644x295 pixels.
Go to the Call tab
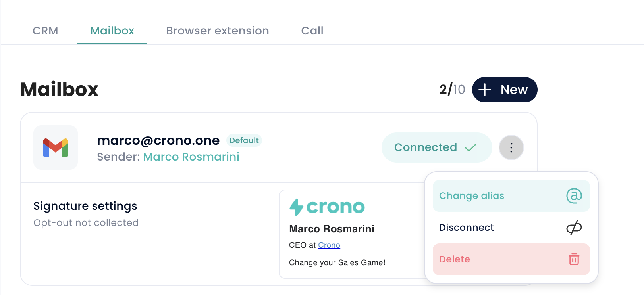click(312, 31)
